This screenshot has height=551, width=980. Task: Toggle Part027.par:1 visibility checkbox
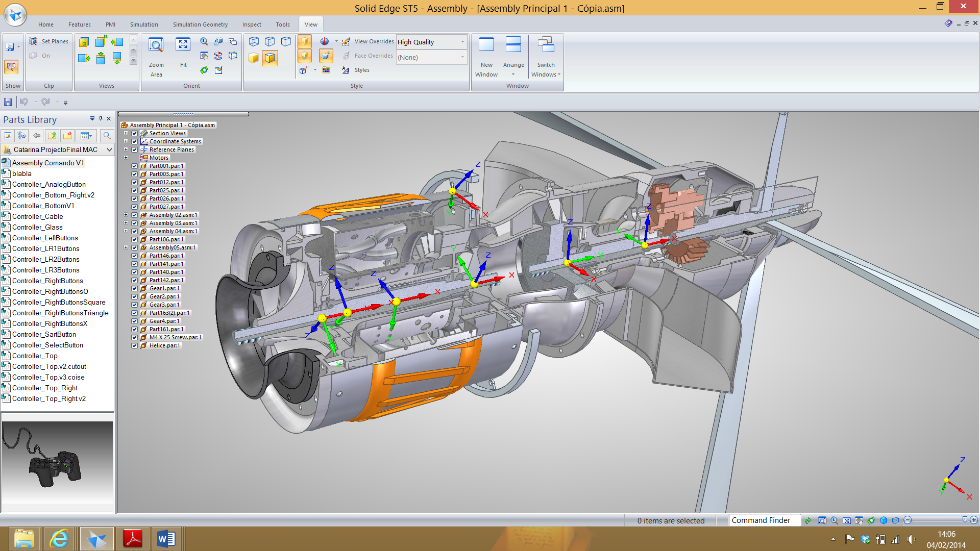click(x=135, y=207)
